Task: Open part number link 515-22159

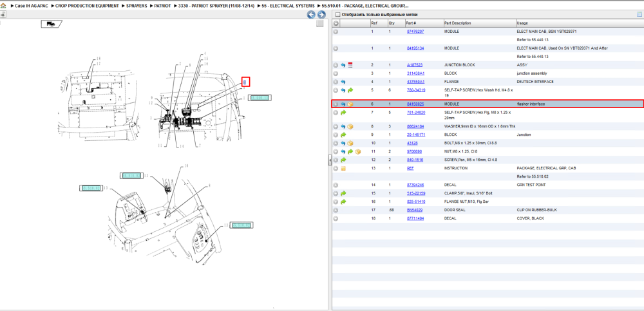Action: coord(416,194)
